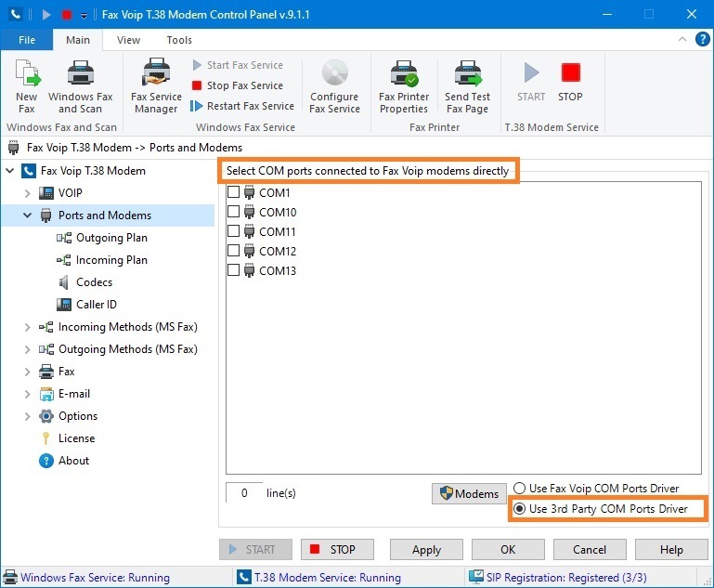Open New Fax in ribbon
Image resolution: width=714 pixels, height=588 pixels.
27,86
